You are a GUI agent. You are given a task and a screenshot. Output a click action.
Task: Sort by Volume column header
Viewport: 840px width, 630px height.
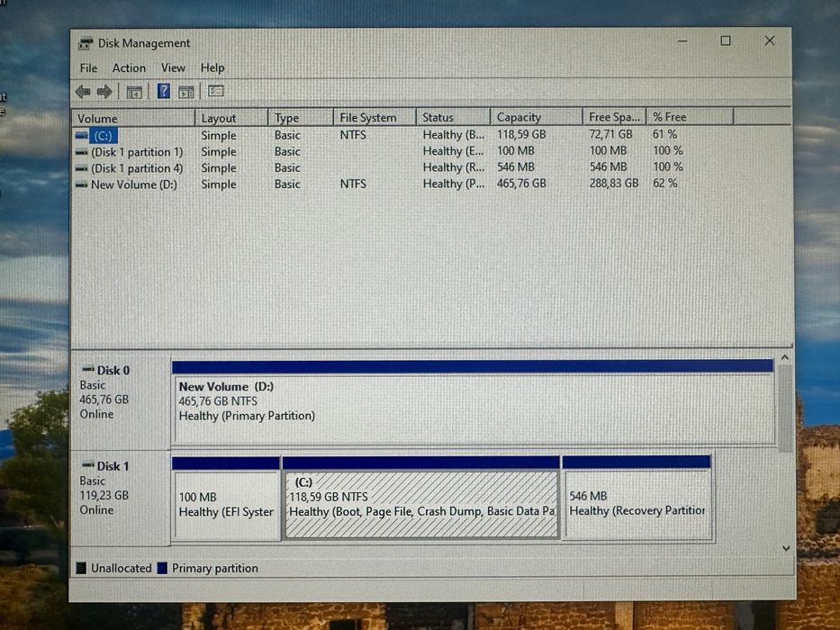(x=133, y=118)
